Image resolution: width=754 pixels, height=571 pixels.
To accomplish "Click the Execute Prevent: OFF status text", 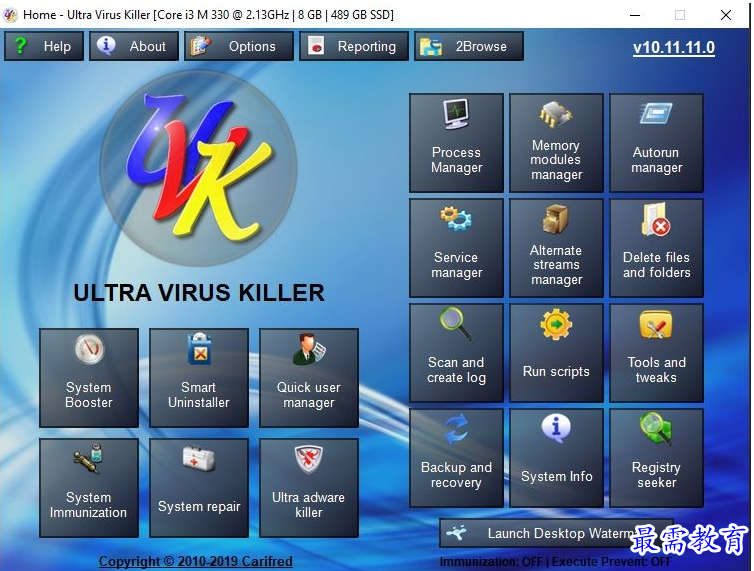I will click(611, 561).
